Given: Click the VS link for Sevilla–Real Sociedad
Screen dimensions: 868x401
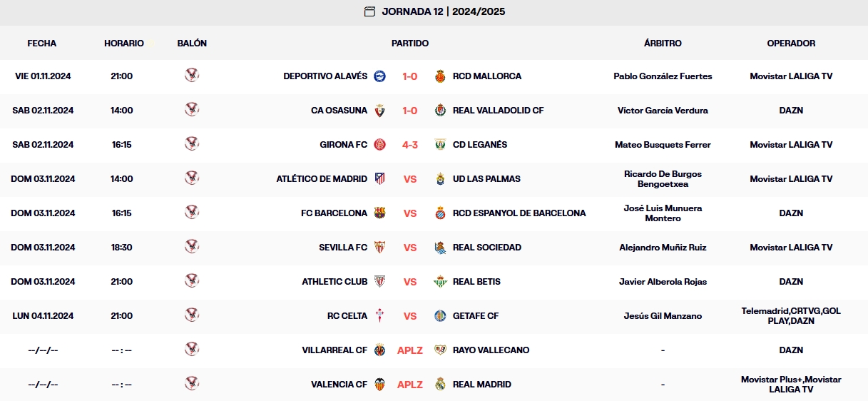Looking at the screenshot, I should (410, 248).
